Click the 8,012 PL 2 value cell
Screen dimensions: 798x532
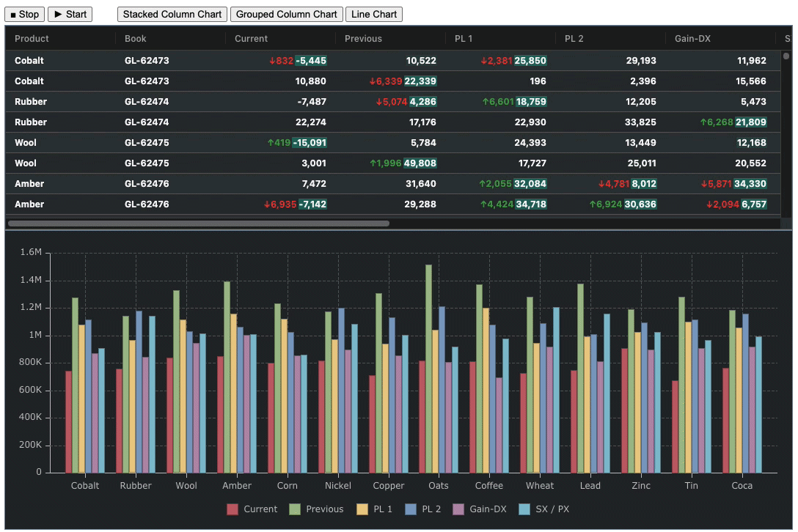(x=610, y=184)
